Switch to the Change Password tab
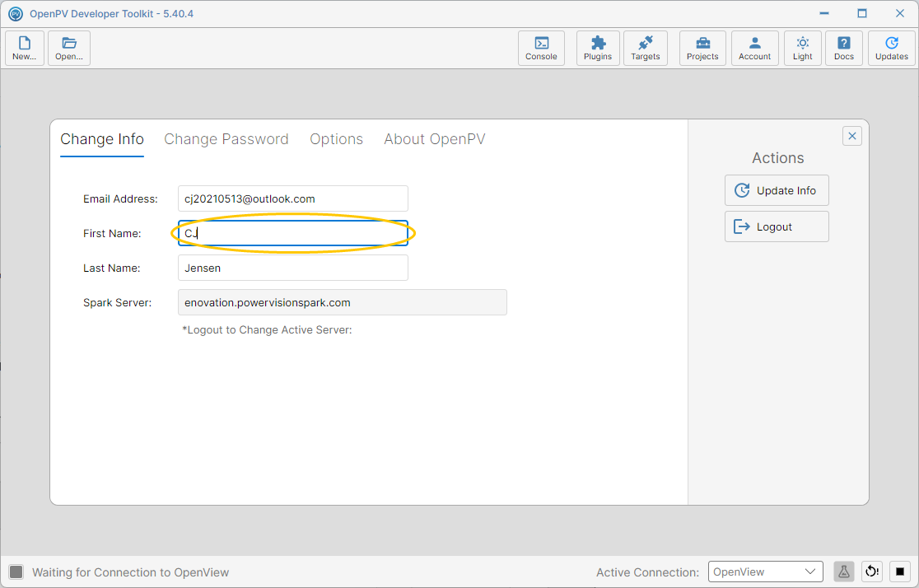The width and height of the screenshot is (919, 588). pyautogui.click(x=226, y=139)
